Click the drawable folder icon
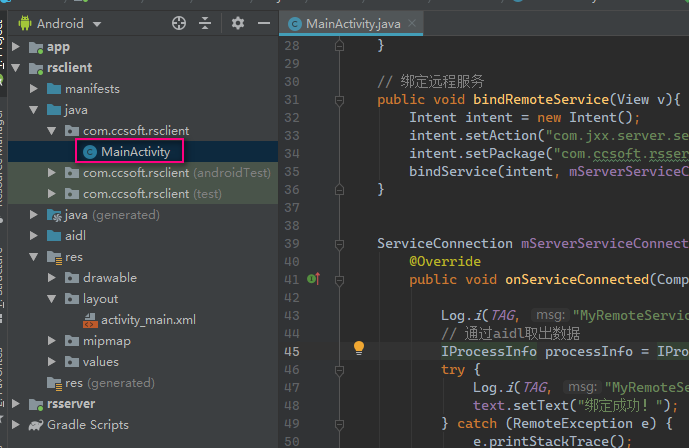This screenshot has height=448, width=689. coord(72,278)
